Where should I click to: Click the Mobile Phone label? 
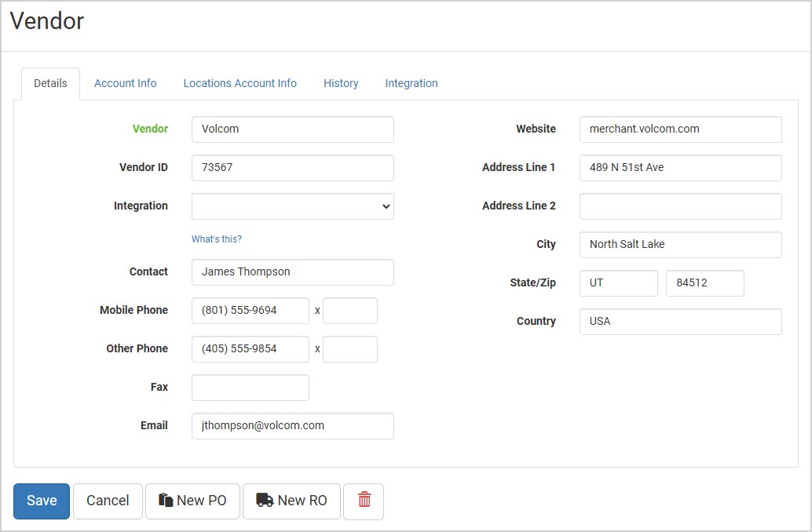coord(134,310)
